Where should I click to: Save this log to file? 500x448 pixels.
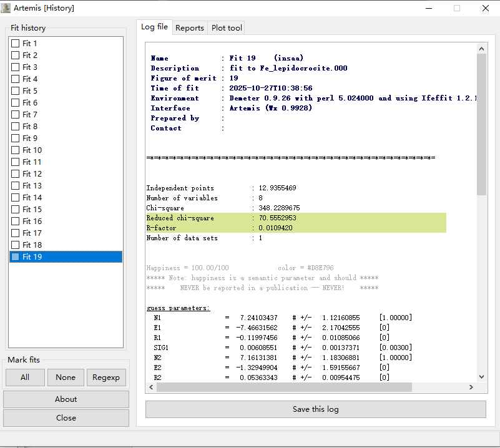(315, 409)
